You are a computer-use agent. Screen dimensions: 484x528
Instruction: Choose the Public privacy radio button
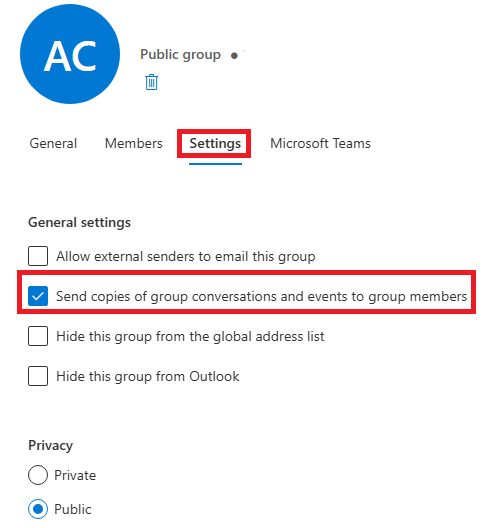(x=38, y=509)
